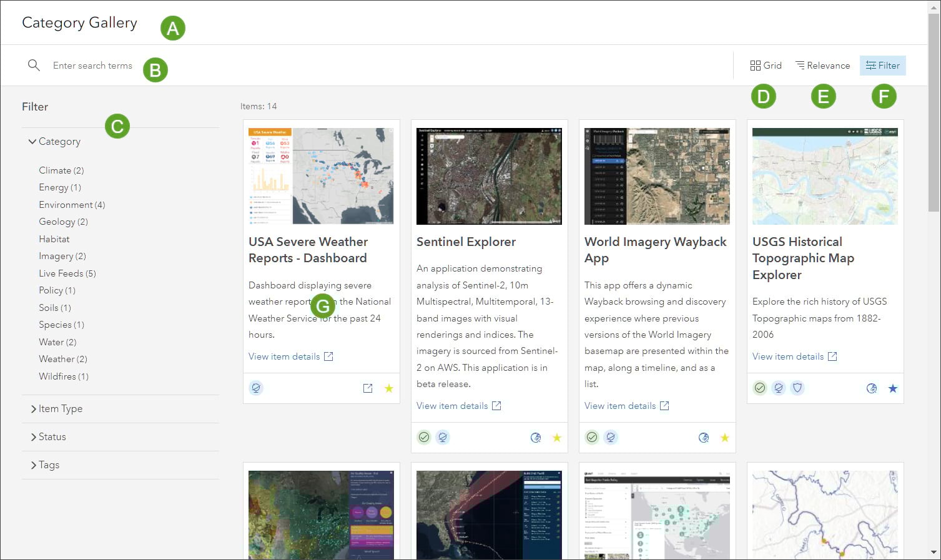The image size is (941, 560).
Task: Open View item details for USGS Topographic Explorer
Action: (x=795, y=356)
